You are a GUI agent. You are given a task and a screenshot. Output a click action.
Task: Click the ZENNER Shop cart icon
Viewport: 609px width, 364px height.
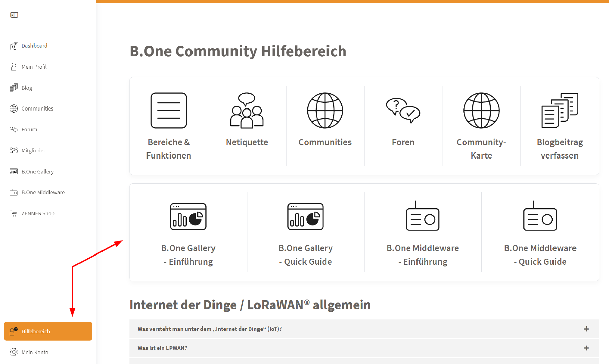[x=14, y=213]
